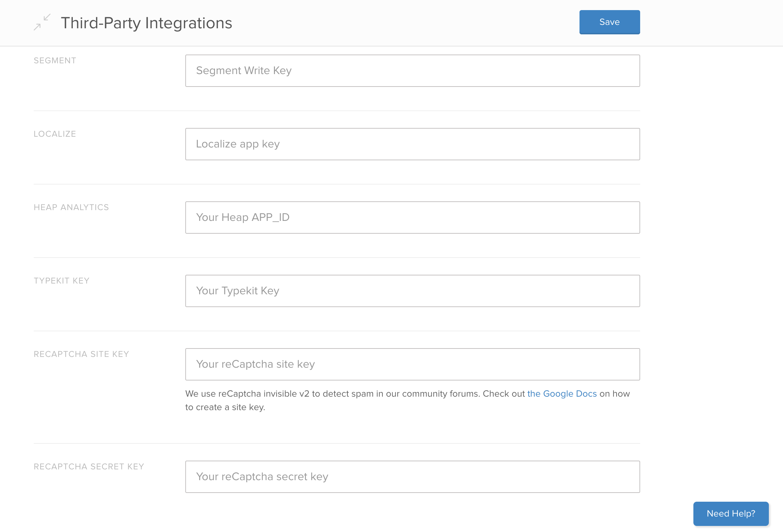The width and height of the screenshot is (783, 532).
Task: Select the Heap APP_ID text box
Action: 412,218
